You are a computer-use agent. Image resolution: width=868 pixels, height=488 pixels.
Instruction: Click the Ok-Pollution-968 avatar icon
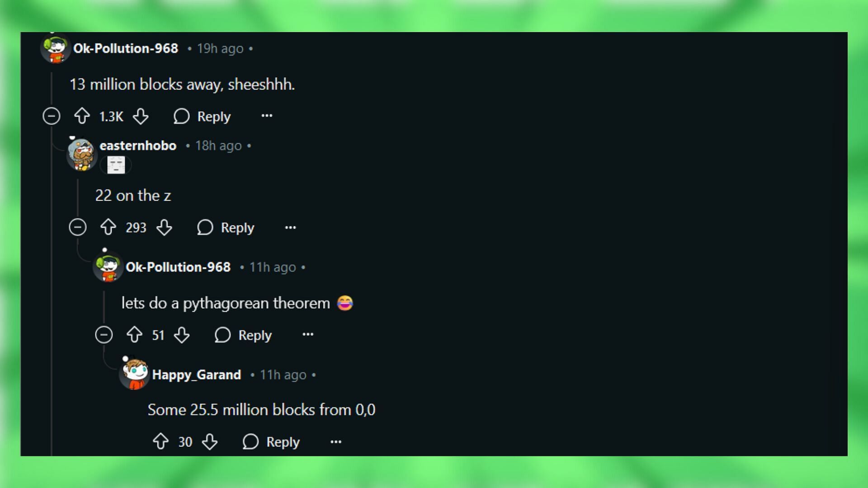[x=54, y=47]
